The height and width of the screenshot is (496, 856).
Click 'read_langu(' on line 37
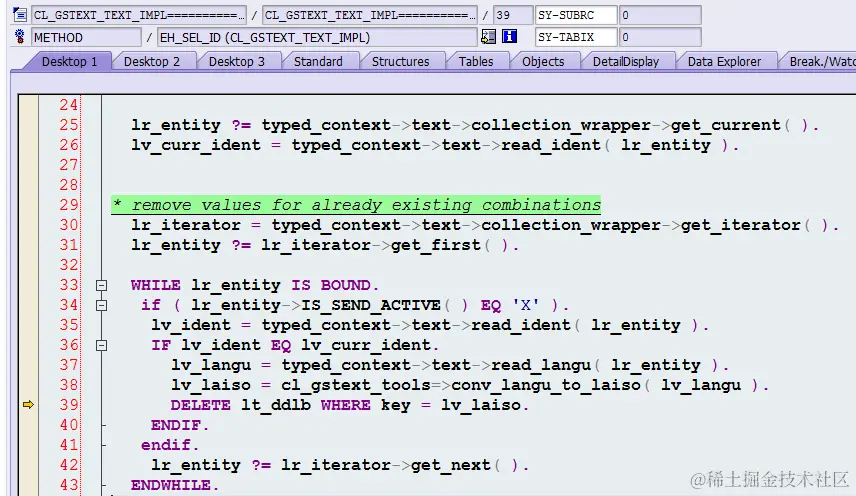coord(546,365)
